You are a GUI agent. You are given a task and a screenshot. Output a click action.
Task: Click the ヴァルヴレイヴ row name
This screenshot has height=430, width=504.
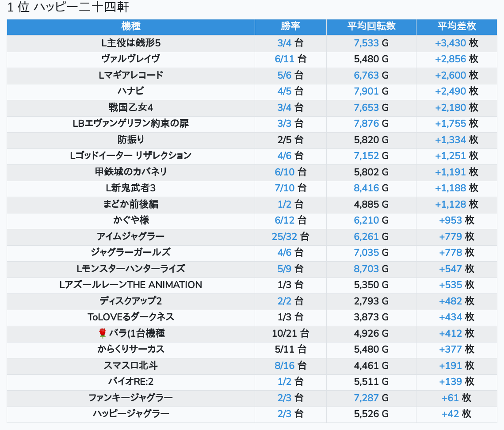point(130,59)
